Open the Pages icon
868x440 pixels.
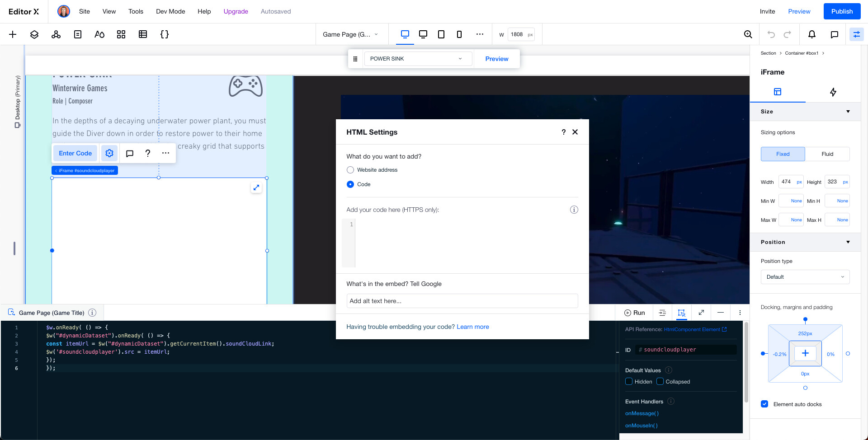click(x=78, y=34)
